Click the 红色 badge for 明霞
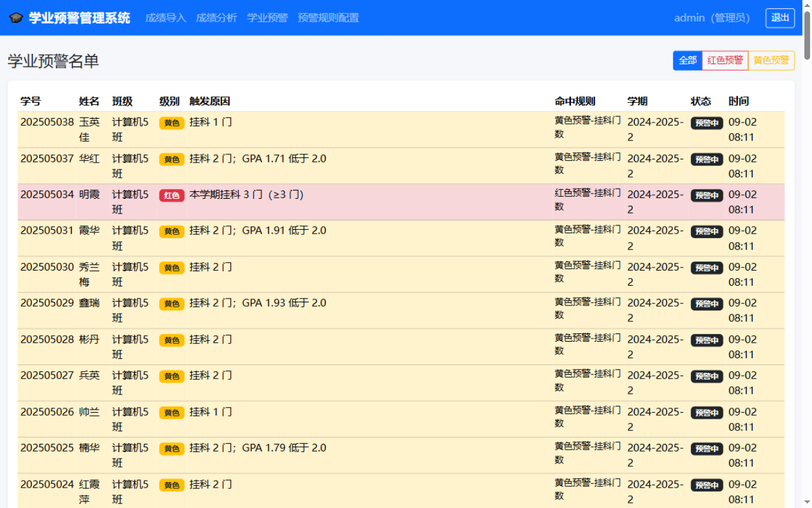Viewport: 812px width, 508px height. pyautogui.click(x=172, y=196)
